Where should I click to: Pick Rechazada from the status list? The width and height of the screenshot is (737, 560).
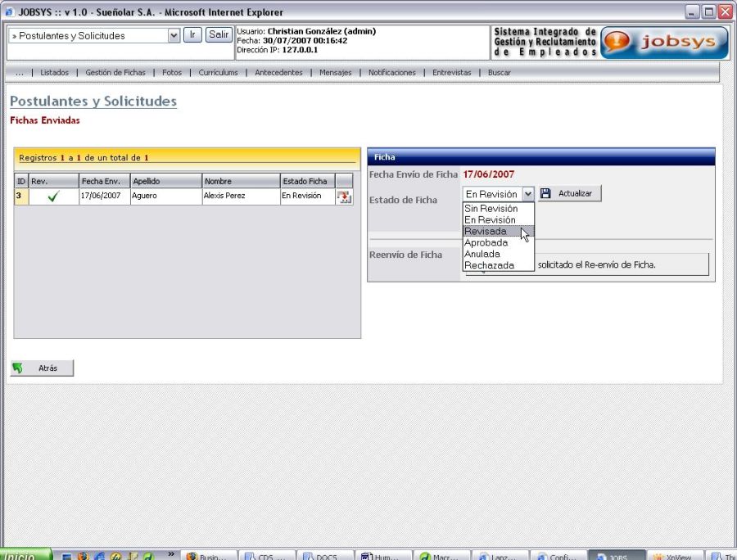click(489, 265)
